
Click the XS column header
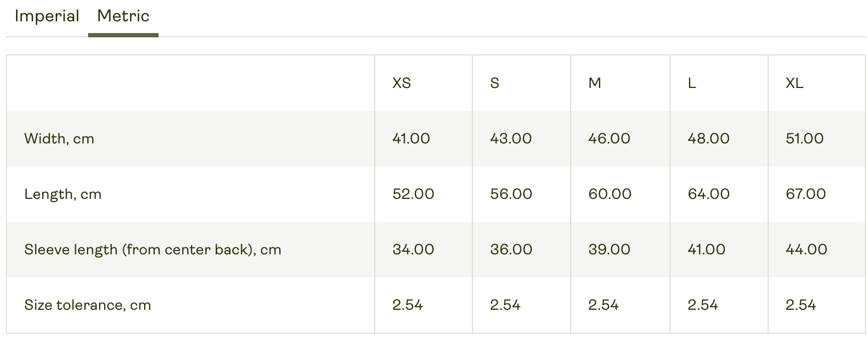402,83
